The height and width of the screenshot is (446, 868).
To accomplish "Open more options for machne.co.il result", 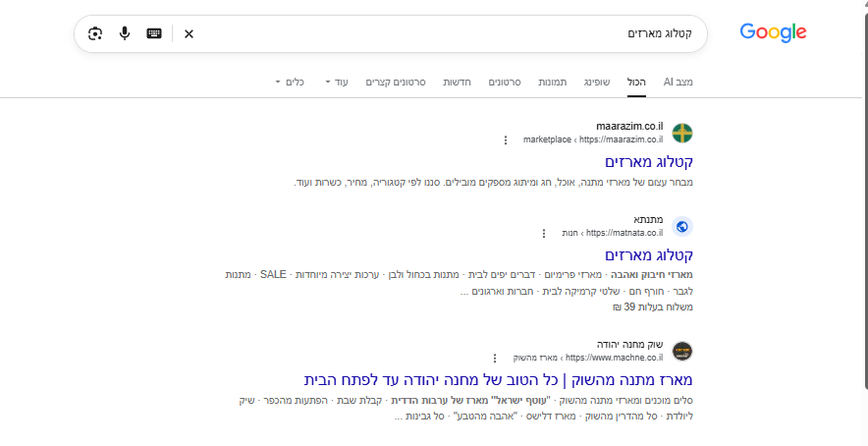I will point(495,359).
